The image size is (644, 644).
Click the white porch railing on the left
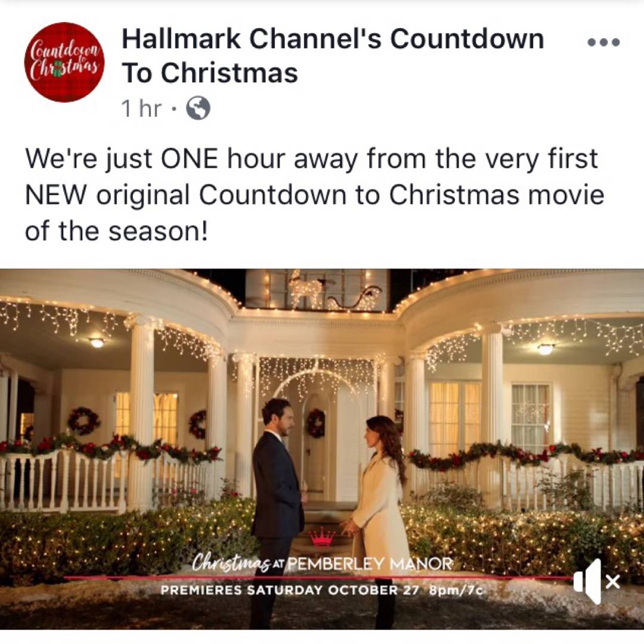coord(61,479)
